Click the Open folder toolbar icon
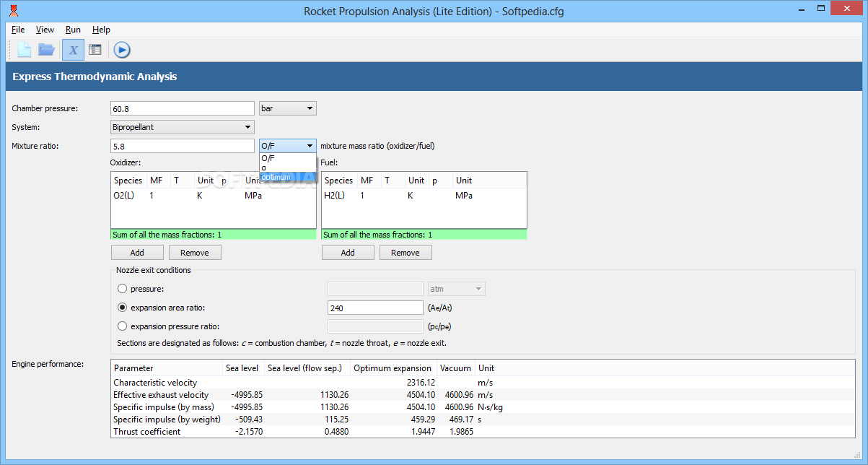Screen dimensions: 868x465 [47, 50]
